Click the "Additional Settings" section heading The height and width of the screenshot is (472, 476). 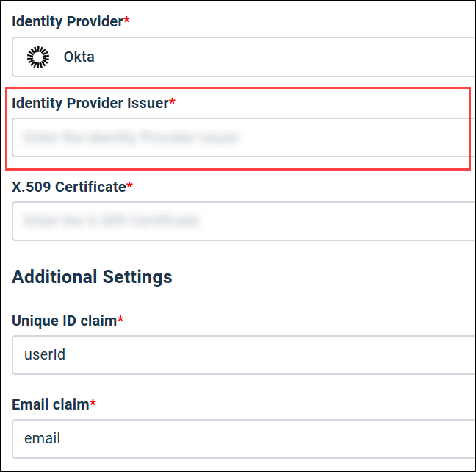point(92,276)
